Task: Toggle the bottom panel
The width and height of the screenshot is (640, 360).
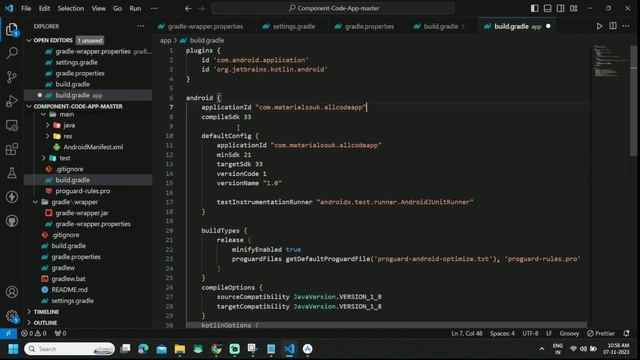Action: point(547,8)
